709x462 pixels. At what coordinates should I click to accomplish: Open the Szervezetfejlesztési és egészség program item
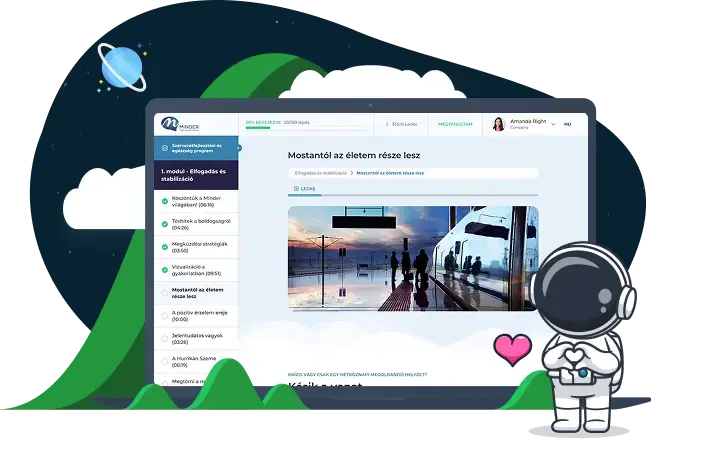pos(196,148)
